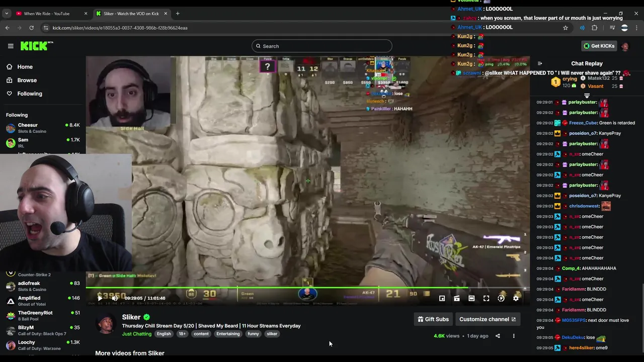This screenshot has width=644, height=362.
Task: Open video settings gear icon
Action: click(x=516, y=298)
